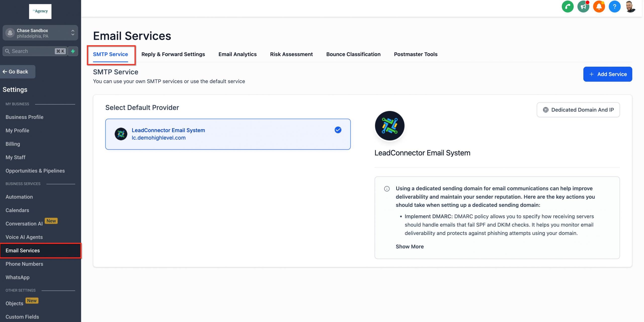The width and height of the screenshot is (644, 322).
Task: Switch to the Email Analytics tab
Action: click(237, 54)
